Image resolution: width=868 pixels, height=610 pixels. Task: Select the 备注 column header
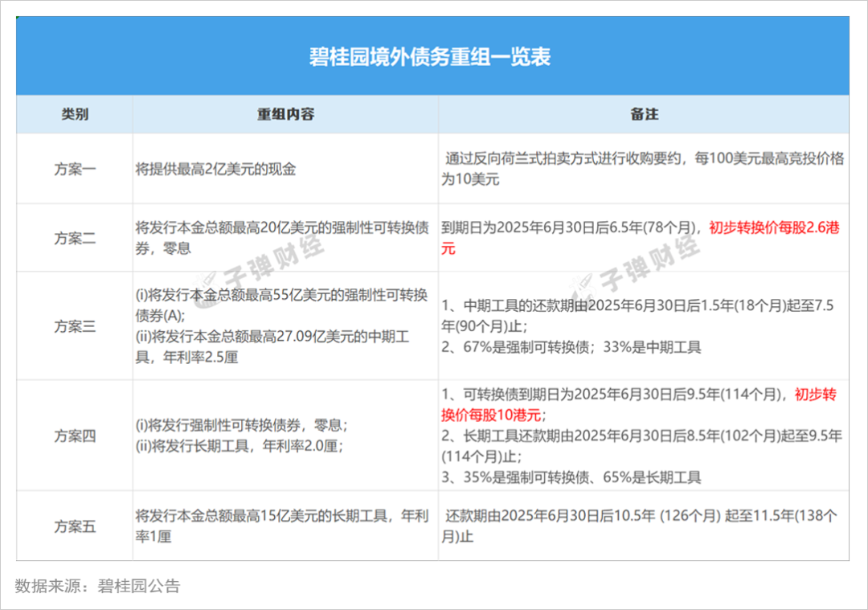point(648,115)
